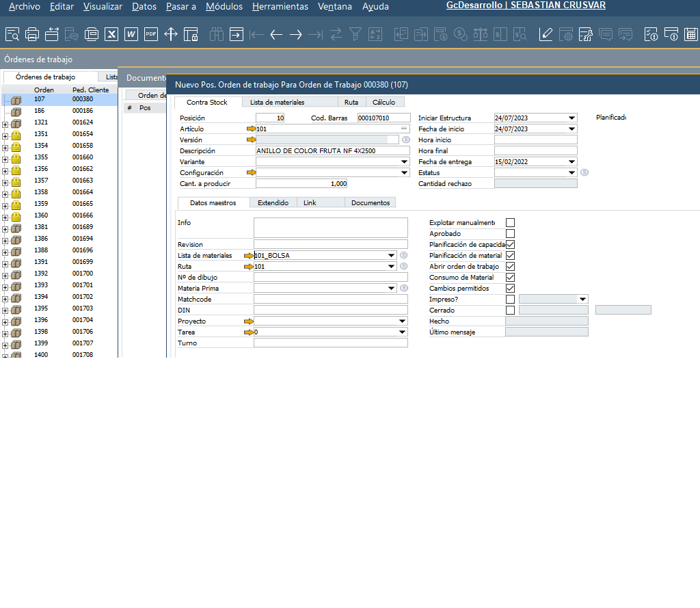Uncheck Planificación de material checkbox
The width and height of the screenshot is (700, 608).
(510, 256)
